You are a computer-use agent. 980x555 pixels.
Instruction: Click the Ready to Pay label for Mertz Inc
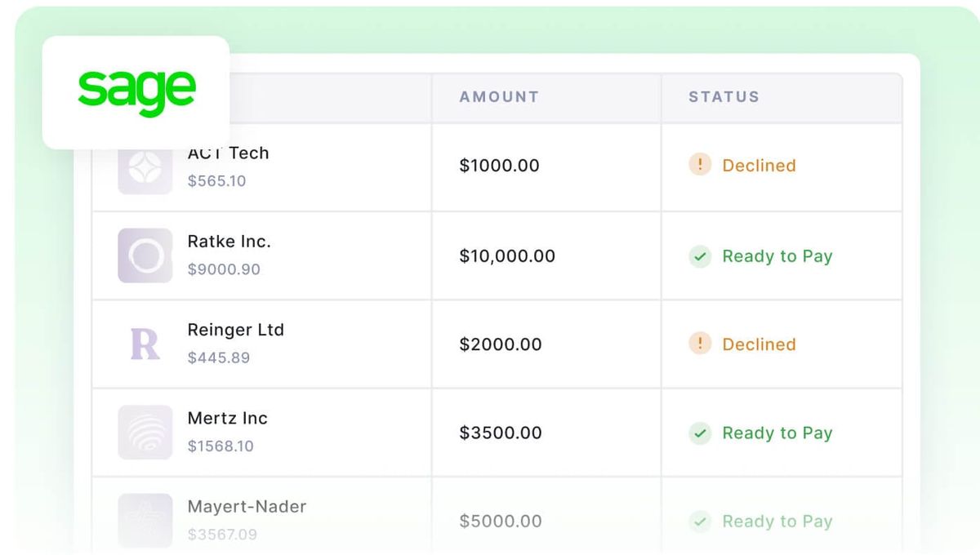(x=777, y=433)
